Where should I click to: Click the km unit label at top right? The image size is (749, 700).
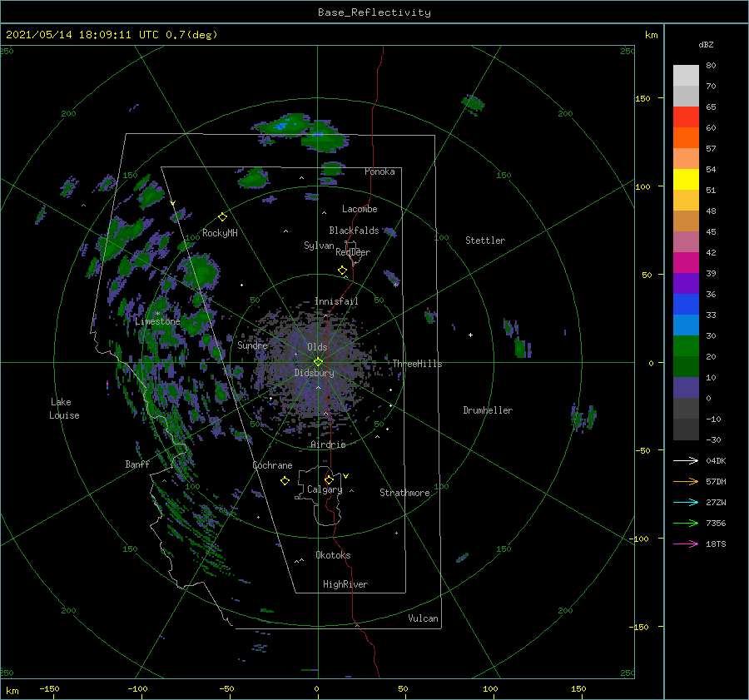(x=652, y=35)
